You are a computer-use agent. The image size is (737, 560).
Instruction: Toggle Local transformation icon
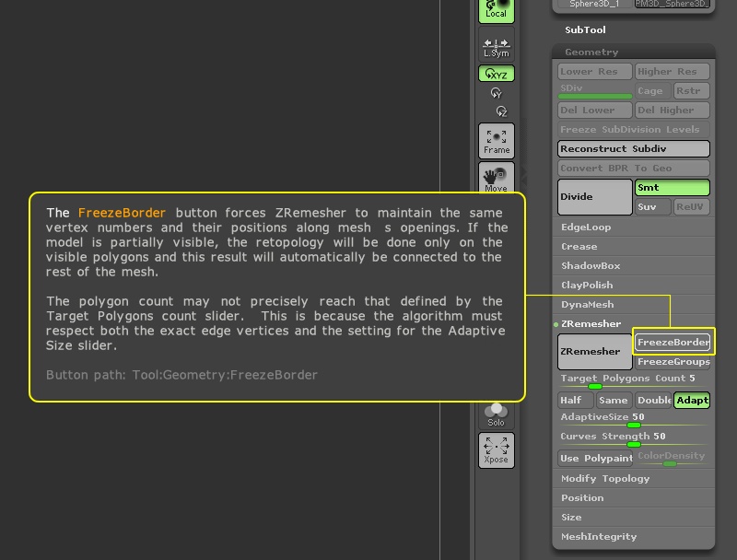(x=497, y=10)
